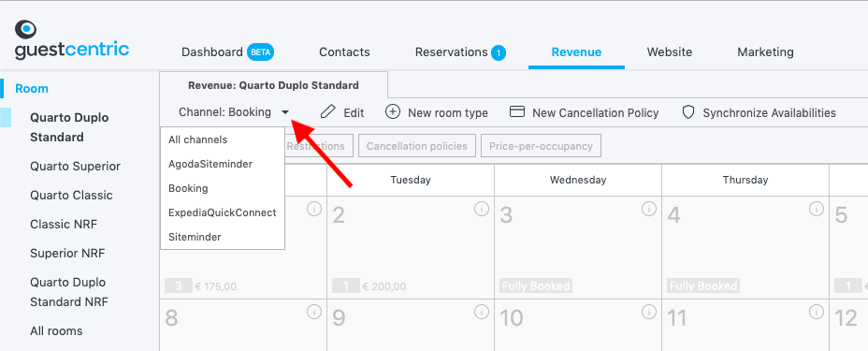Click the New room type plus icon
This screenshot has width=868, height=351.
tap(393, 111)
